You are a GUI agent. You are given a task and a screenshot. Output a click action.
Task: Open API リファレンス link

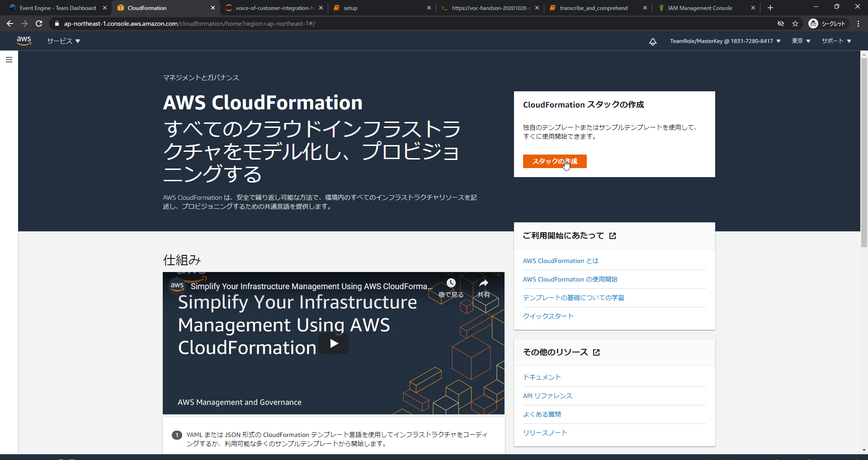point(547,396)
